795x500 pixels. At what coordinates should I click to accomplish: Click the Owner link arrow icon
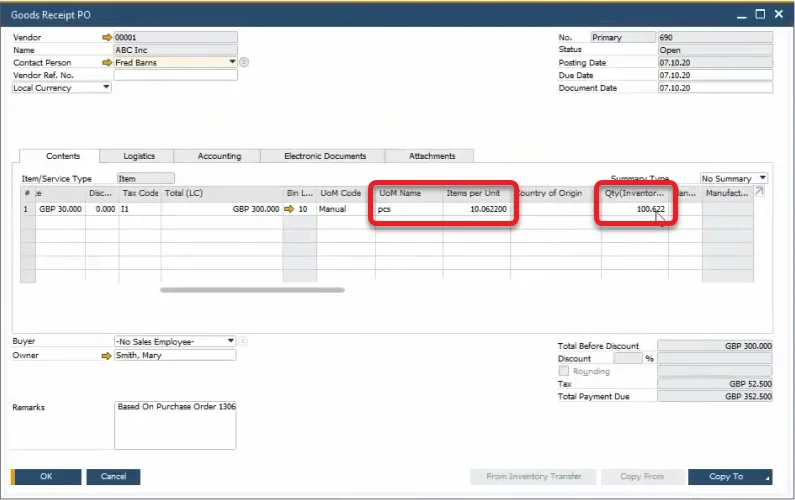[x=108, y=354]
